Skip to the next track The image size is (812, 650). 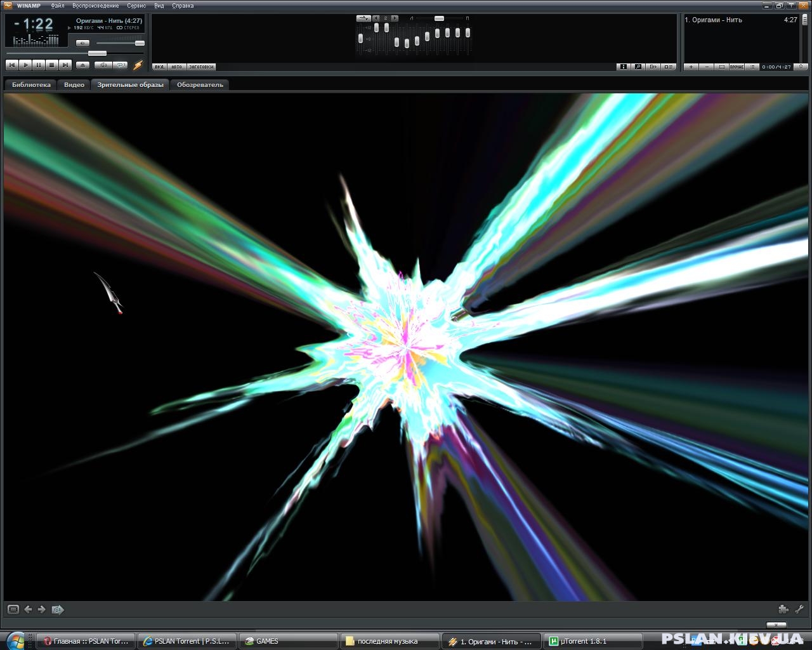coord(65,65)
